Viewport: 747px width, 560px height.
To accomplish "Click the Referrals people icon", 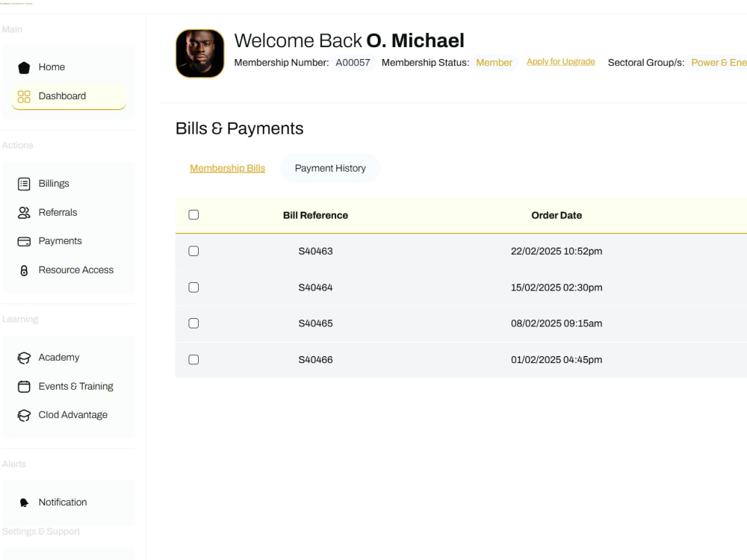I will (24, 213).
